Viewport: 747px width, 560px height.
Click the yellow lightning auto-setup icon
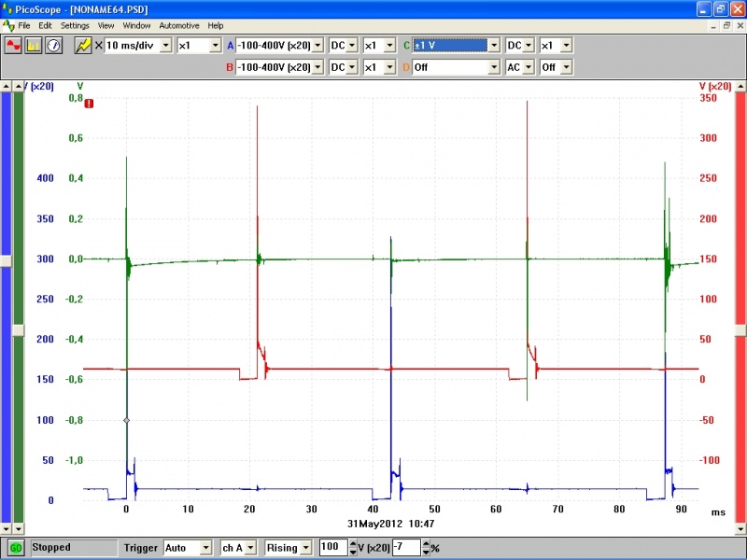click(x=83, y=45)
